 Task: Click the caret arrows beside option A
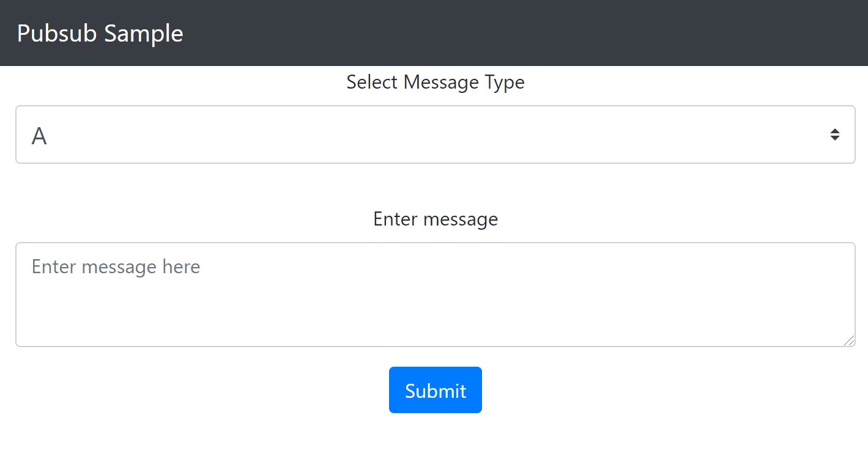(x=834, y=134)
